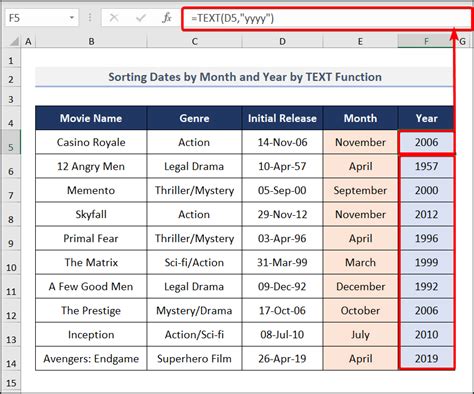Select the date 31-Mar-99
This screenshot has width=474, height=394.
[282, 262]
